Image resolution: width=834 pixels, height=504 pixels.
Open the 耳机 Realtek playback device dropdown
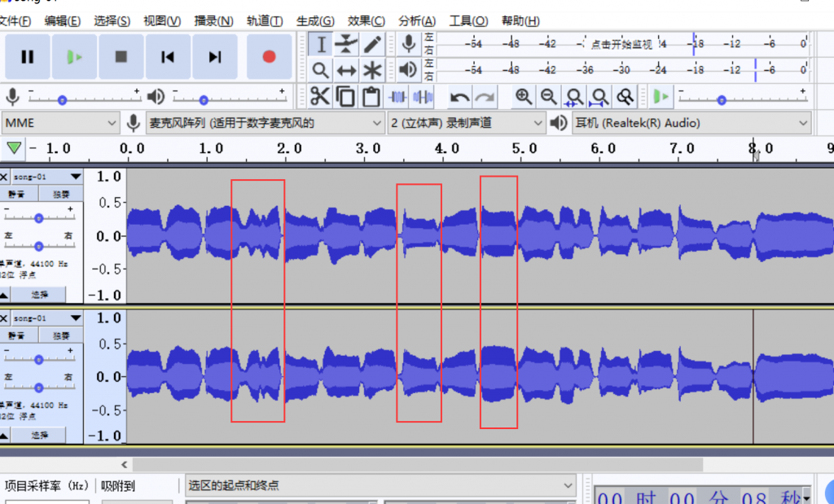pyautogui.click(x=690, y=123)
